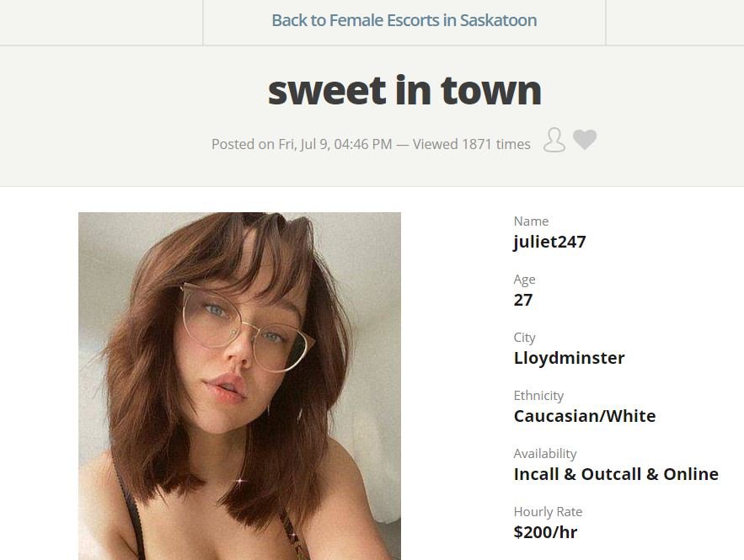Image resolution: width=744 pixels, height=560 pixels.
Task: Click the 'Age' field label
Action: click(x=524, y=280)
